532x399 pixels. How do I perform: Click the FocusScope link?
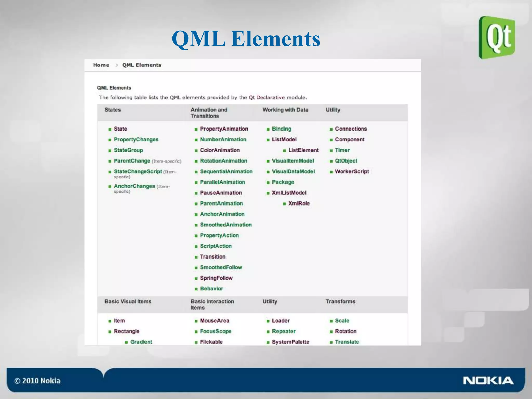pos(216,331)
